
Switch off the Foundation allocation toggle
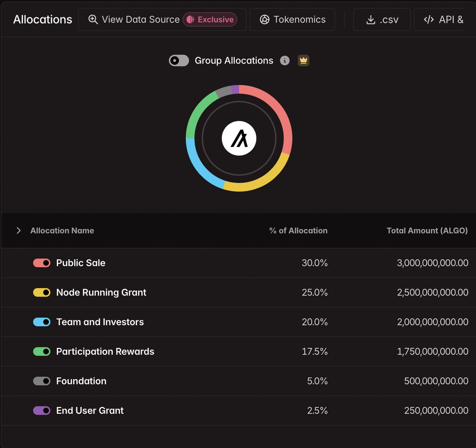click(x=42, y=381)
